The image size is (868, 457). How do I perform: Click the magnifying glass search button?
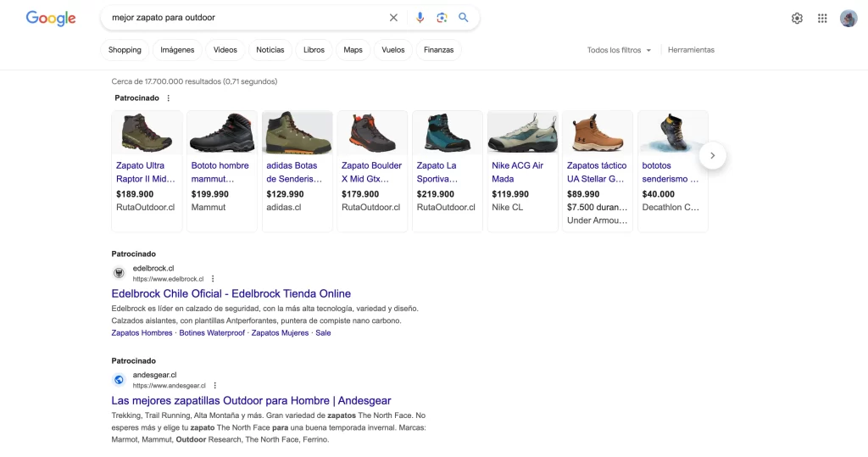(x=464, y=18)
